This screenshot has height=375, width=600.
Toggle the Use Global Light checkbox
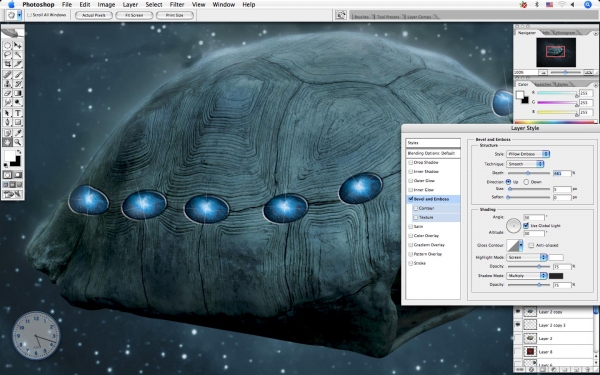(x=526, y=225)
